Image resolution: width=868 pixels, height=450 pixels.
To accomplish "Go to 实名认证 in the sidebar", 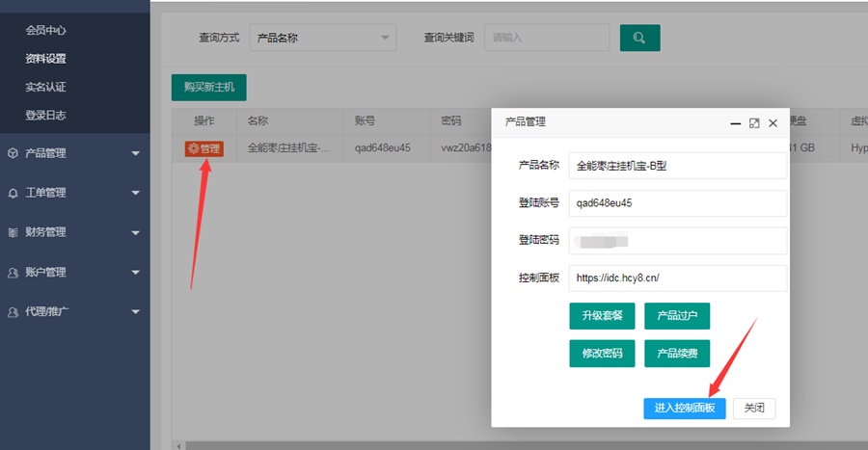I will pos(45,87).
